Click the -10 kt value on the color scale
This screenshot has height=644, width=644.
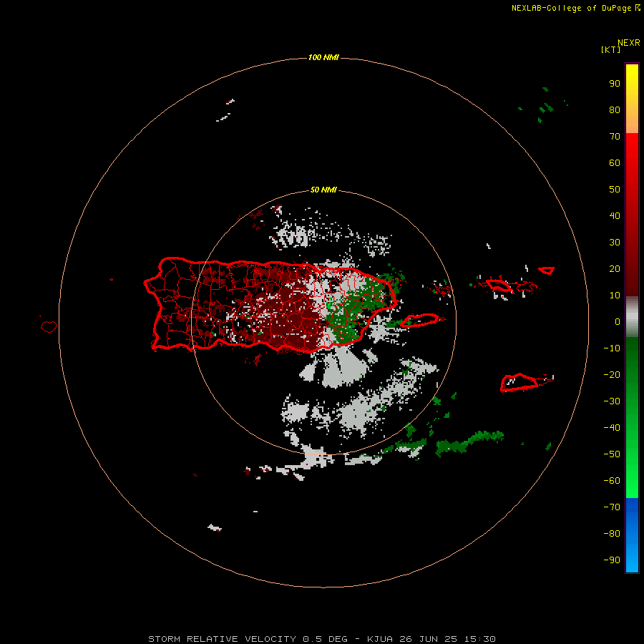[612, 348]
